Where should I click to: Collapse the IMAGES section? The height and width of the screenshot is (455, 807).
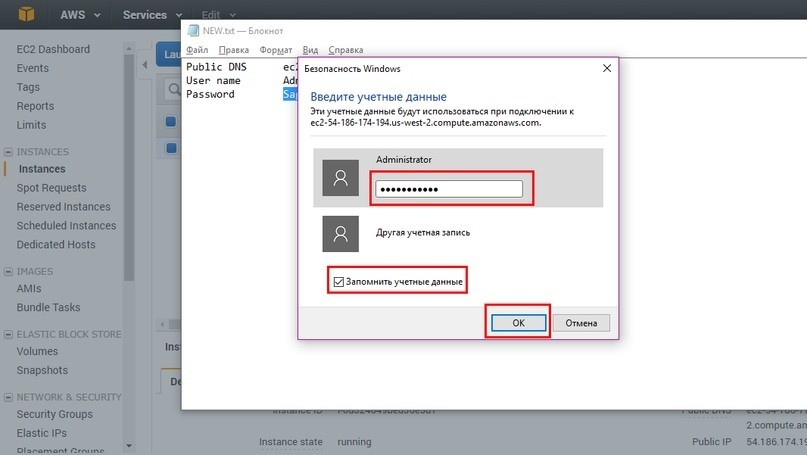coord(8,271)
